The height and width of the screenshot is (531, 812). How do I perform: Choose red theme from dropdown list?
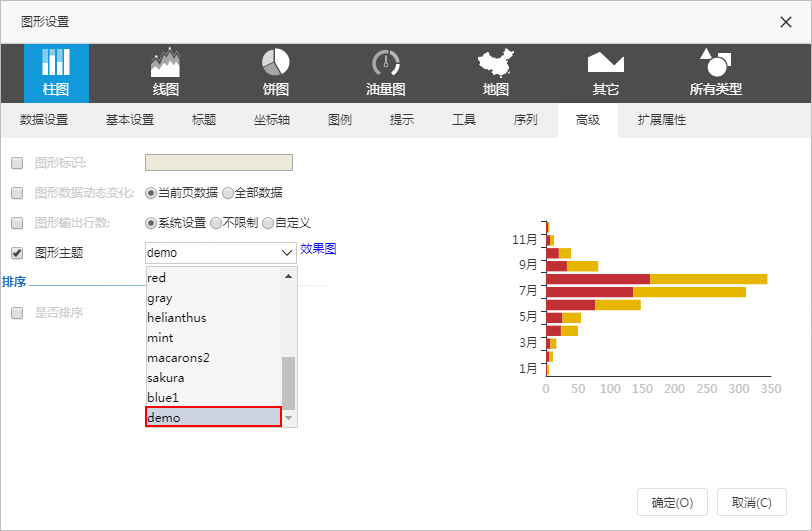[213, 278]
